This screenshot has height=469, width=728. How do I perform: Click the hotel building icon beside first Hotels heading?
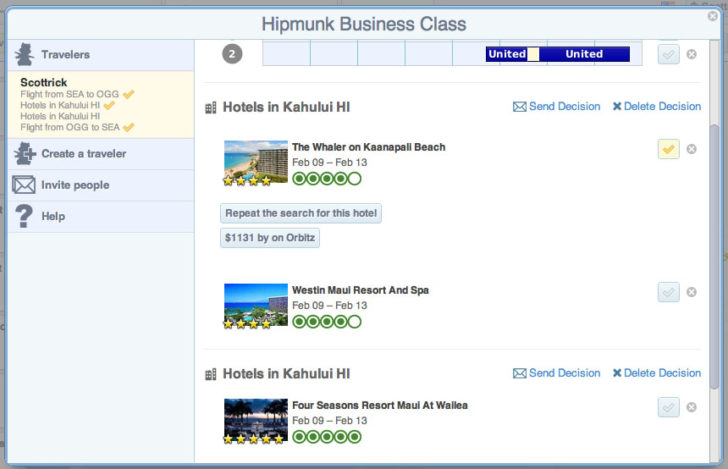[211, 108]
